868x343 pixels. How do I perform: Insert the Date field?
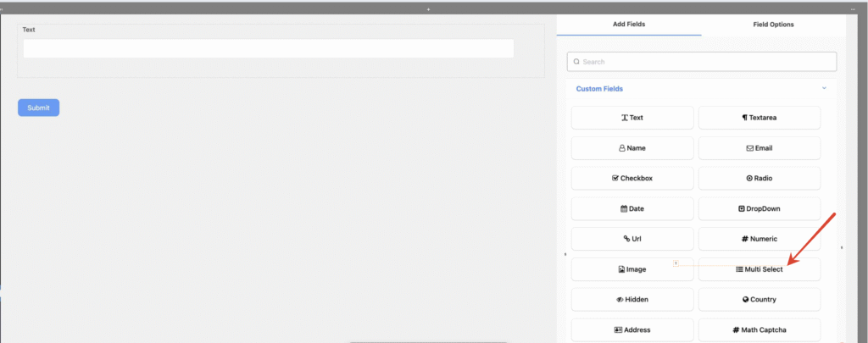pos(632,208)
